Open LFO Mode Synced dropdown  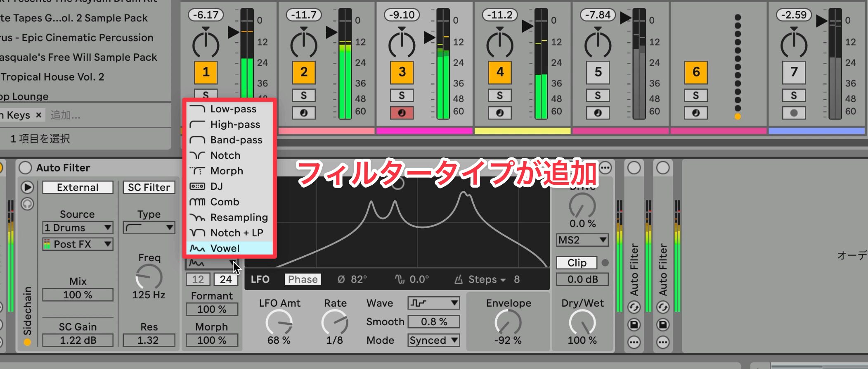click(x=434, y=340)
